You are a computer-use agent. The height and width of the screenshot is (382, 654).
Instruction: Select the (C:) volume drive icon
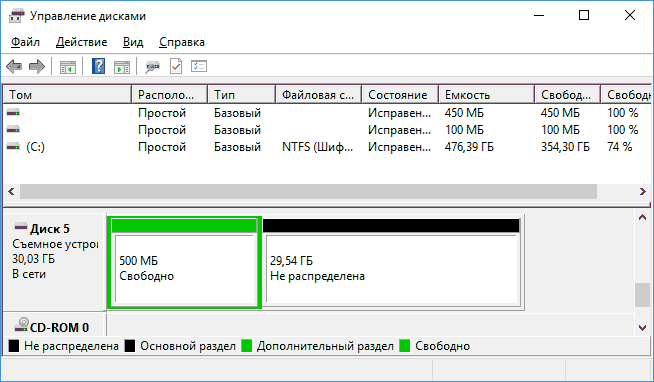pos(13,147)
